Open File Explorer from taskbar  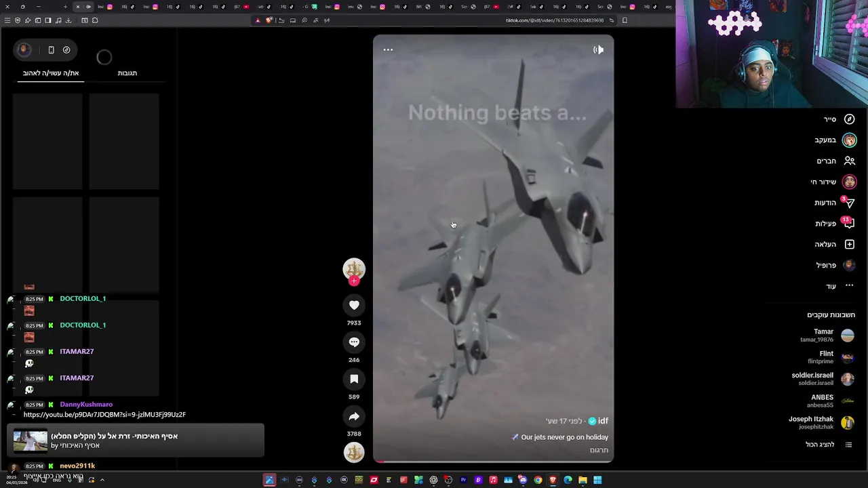[x=583, y=480]
